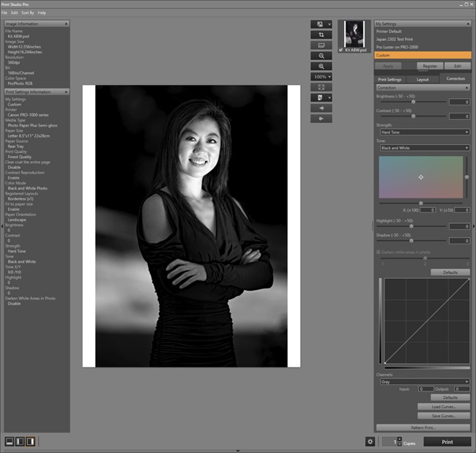Click the Brightness slider handle
The width and height of the screenshot is (476, 453).
pyautogui.click(x=414, y=102)
